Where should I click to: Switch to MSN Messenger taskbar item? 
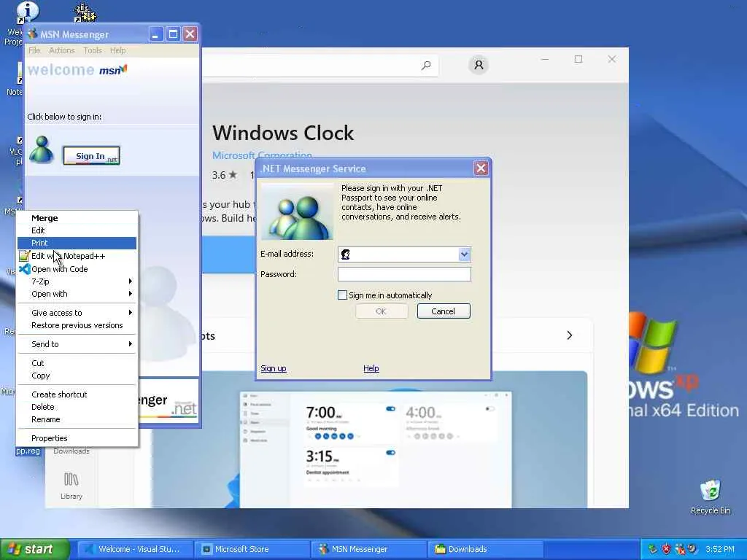(x=368, y=549)
